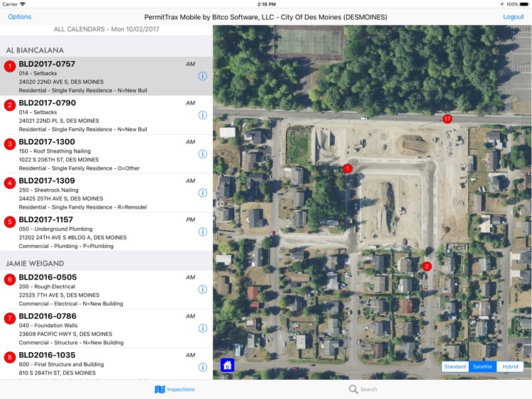Screen dimensions: 532x399
Task: Click address 24425 25TH AVE S
Action: 61,198
